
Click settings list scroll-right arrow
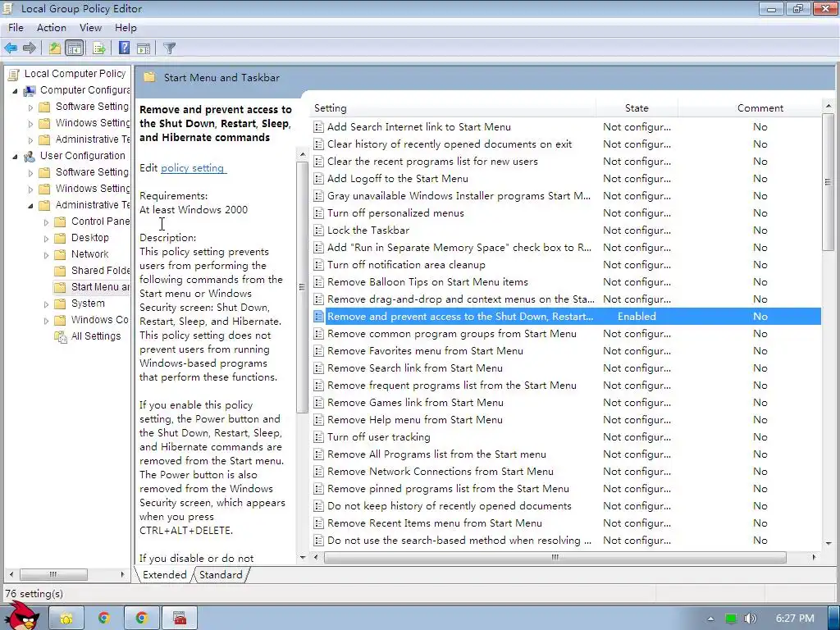815,558
